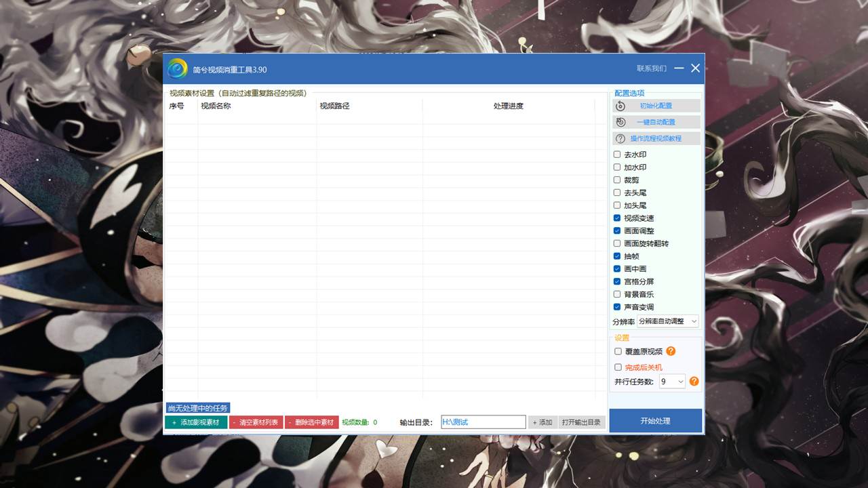Toggle the 裁剪 checkbox
868x488 pixels.
pyautogui.click(x=617, y=180)
